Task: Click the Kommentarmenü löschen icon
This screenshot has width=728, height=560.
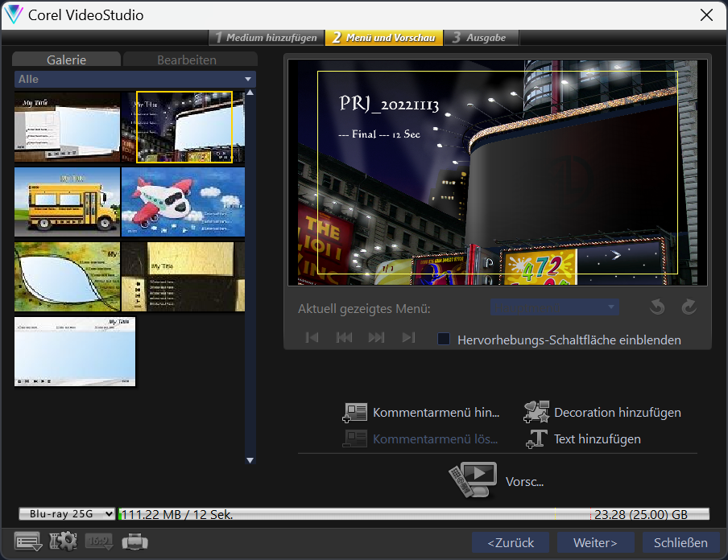Action: 354,439
